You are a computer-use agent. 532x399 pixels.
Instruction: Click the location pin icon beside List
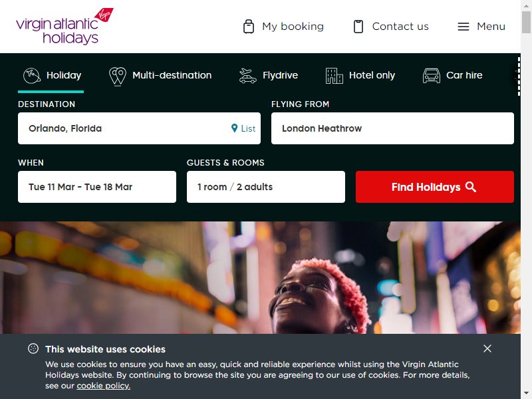234,128
